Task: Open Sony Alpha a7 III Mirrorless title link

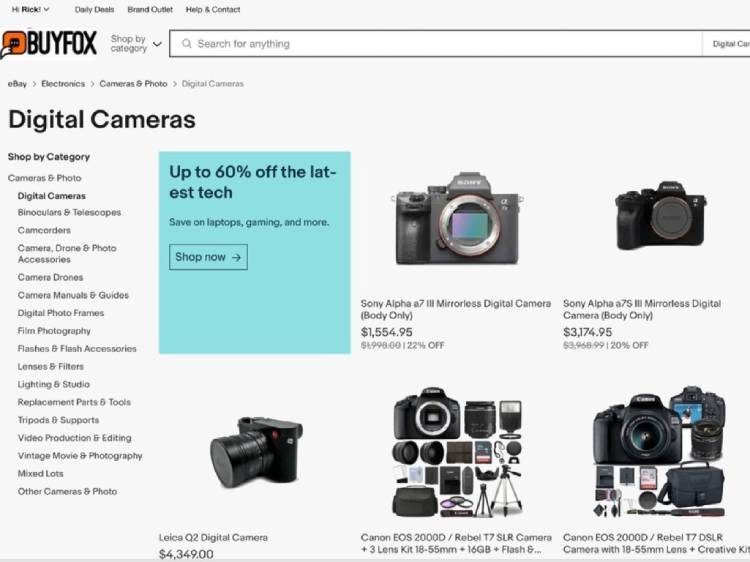Action: click(456, 309)
